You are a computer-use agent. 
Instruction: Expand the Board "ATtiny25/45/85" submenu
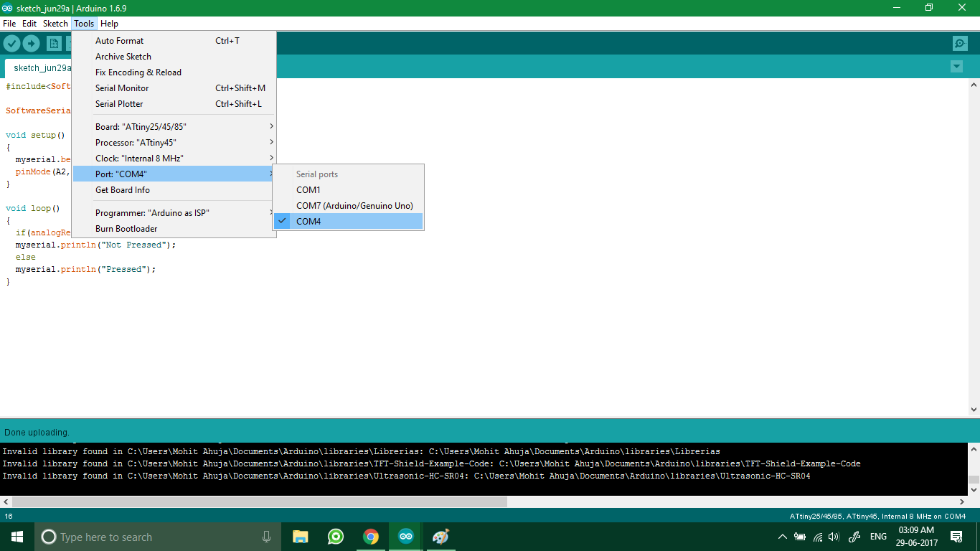click(x=174, y=127)
